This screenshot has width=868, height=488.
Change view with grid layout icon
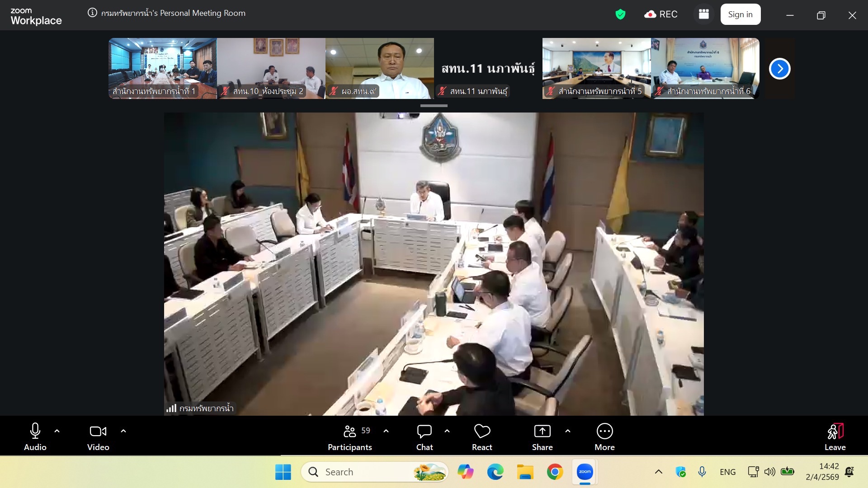click(x=703, y=14)
